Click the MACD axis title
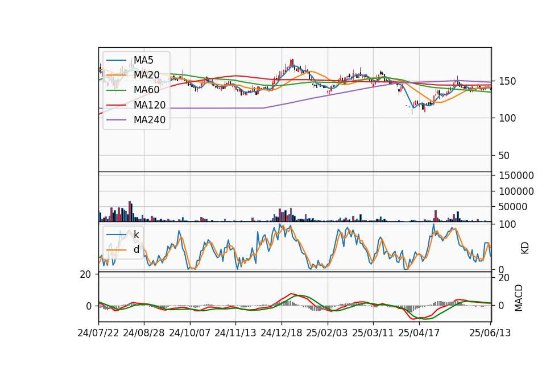Image resolution: width=546 pixels, height=392 pixels. pyautogui.click(x=519, y=298)
